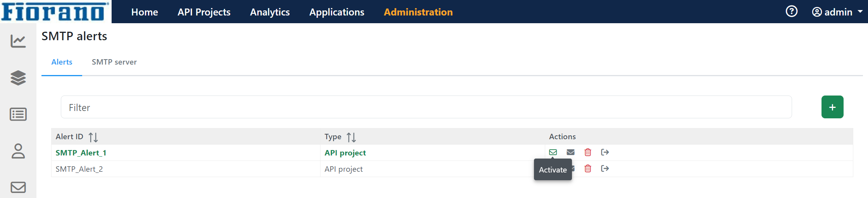Image resolution: width=868 pixels, height=198 pixels.
Task: Sort the table by Alert ID
Action: click(x=93, y=137)
